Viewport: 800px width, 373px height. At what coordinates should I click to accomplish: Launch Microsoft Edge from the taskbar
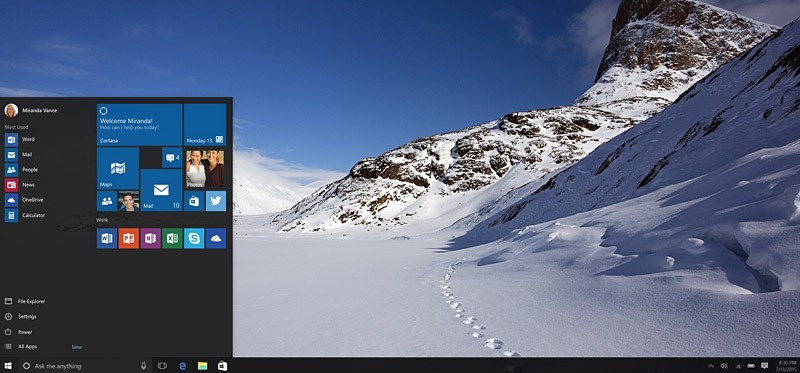pos(182,366)
